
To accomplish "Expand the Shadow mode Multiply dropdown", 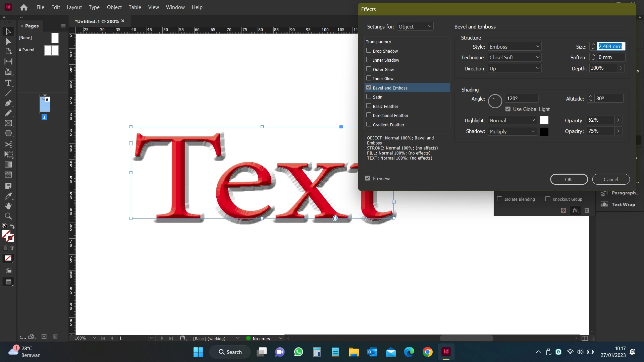I will [x=512, y=131].
